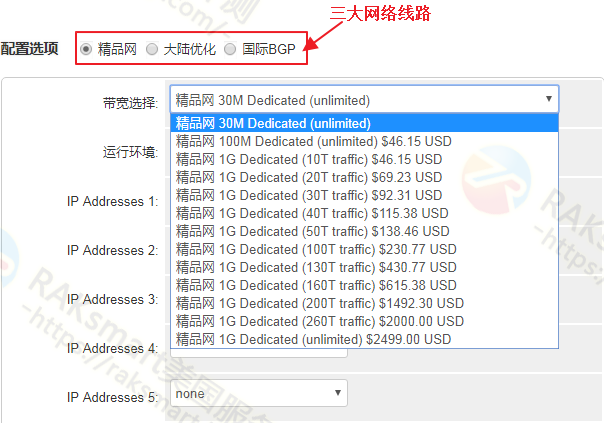The width and height of the screenshot is (604, 423).
Task: Select 1G Dedicated 30T traffic $92.31
Action: (364, 195)
